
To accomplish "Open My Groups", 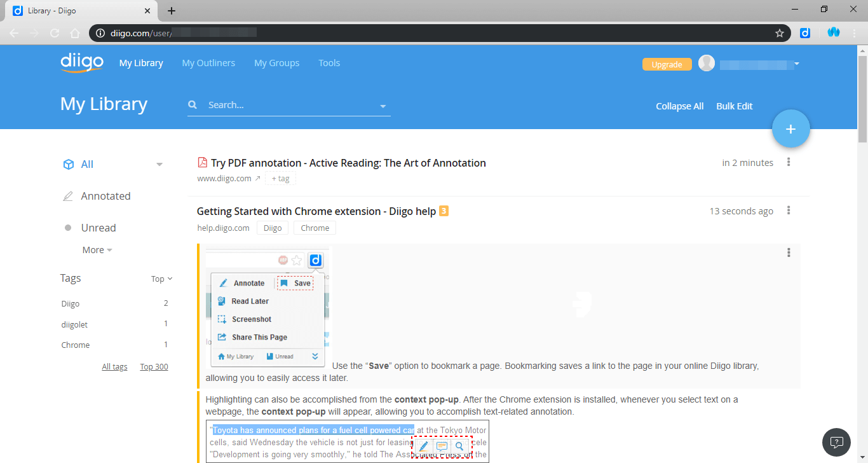I will pos(276,63).
